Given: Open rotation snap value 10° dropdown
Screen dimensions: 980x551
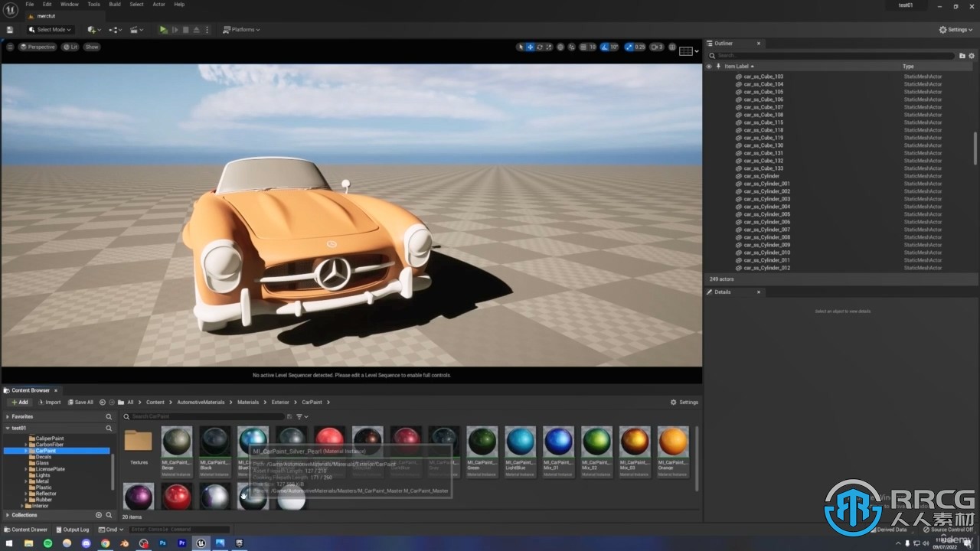Looking at the screenshot, I should point(614,47).
